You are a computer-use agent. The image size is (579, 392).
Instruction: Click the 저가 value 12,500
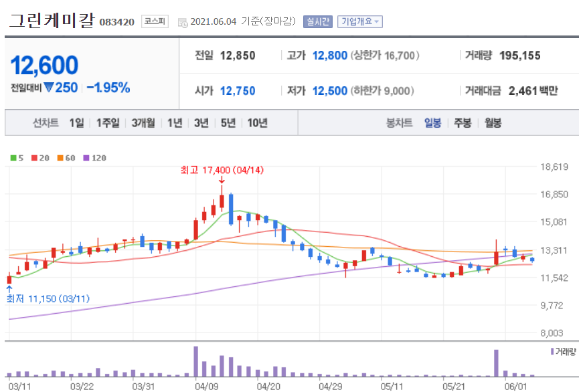(x=330, y=91)
